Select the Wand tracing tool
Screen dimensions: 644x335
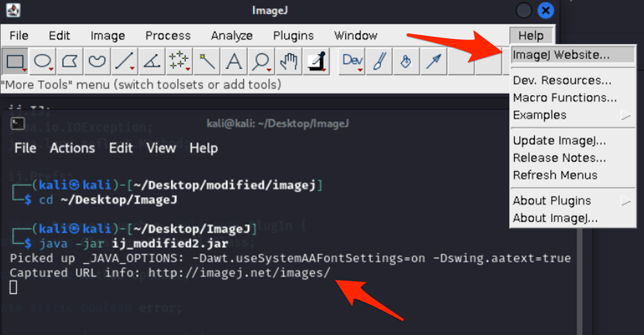pyautogui.click(x=207, y=61)
